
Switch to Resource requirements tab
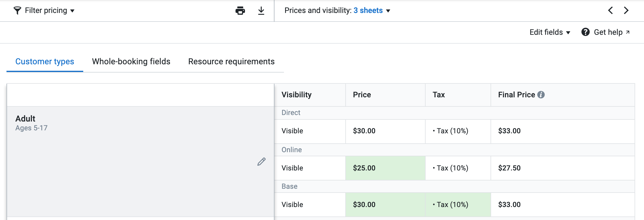231,62
